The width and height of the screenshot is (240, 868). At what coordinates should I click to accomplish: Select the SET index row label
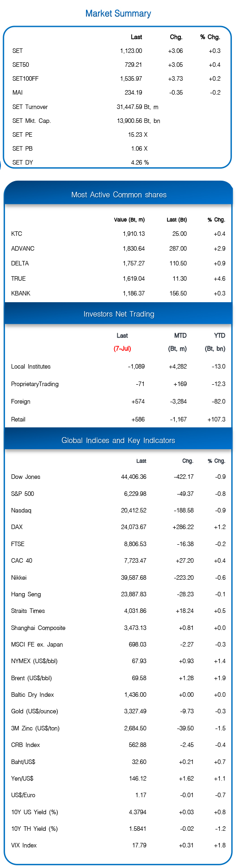point(17,51)
